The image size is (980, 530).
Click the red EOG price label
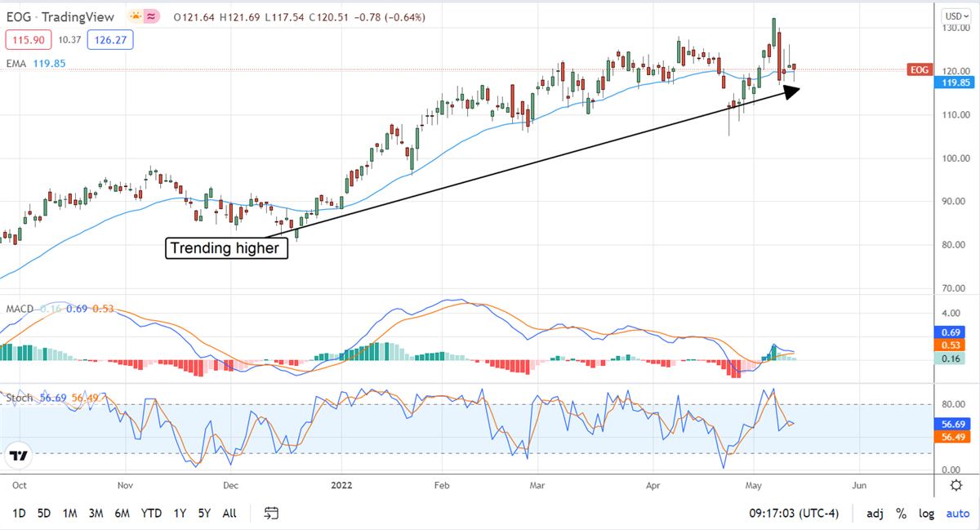pos(919,70)
